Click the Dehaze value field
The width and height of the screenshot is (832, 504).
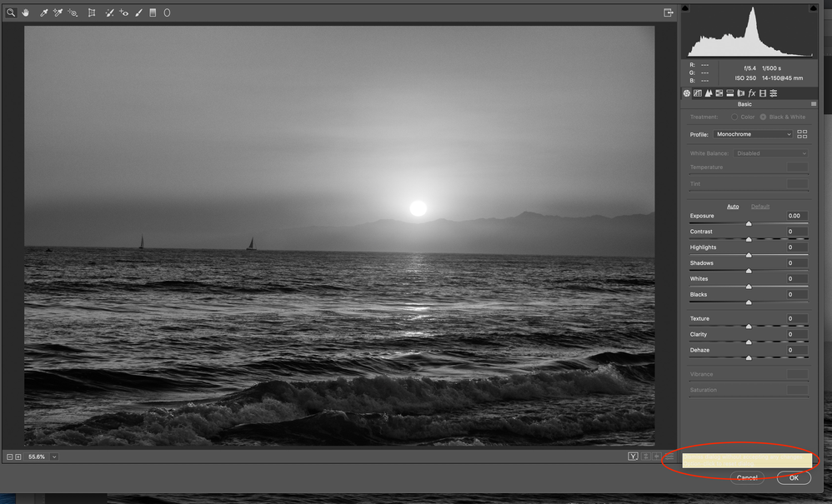coord(798,350)
